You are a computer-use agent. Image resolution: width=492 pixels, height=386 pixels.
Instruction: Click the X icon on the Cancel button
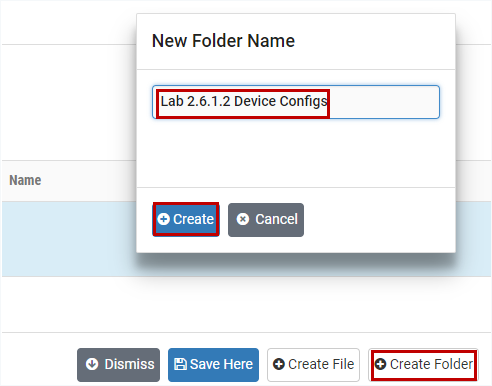tap(243, 219)
